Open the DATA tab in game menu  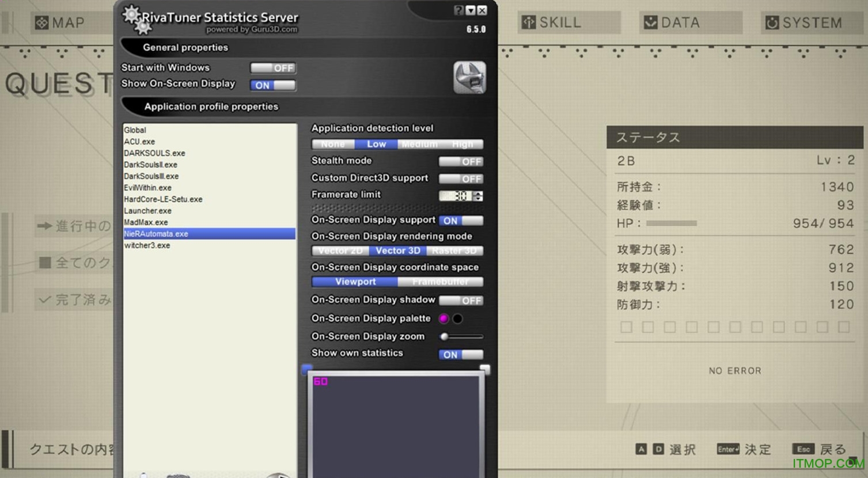coord(691,22)
